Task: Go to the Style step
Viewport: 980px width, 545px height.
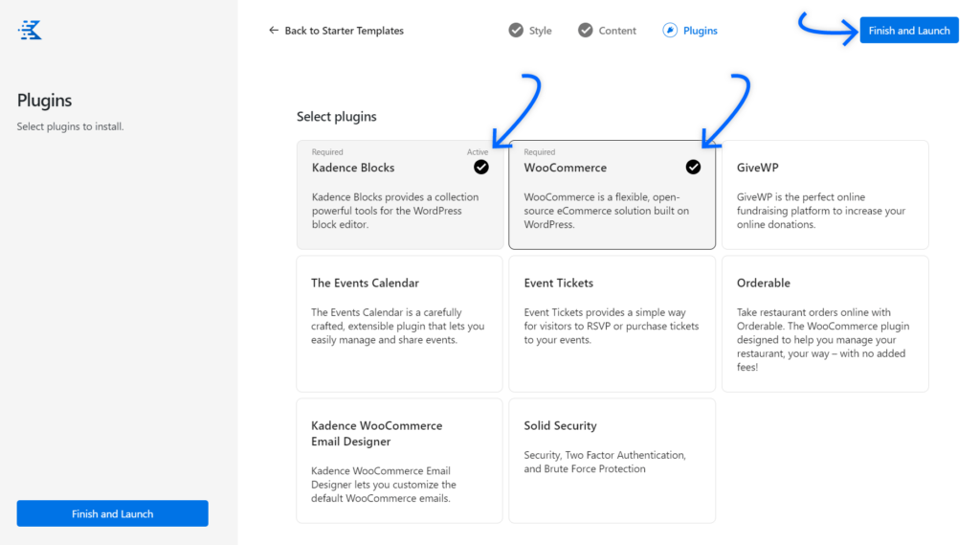Action: (x=530, y=30)
